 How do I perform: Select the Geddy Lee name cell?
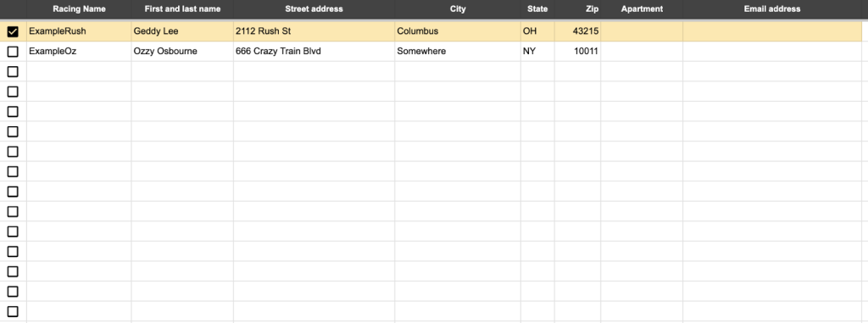coord(182,31)
